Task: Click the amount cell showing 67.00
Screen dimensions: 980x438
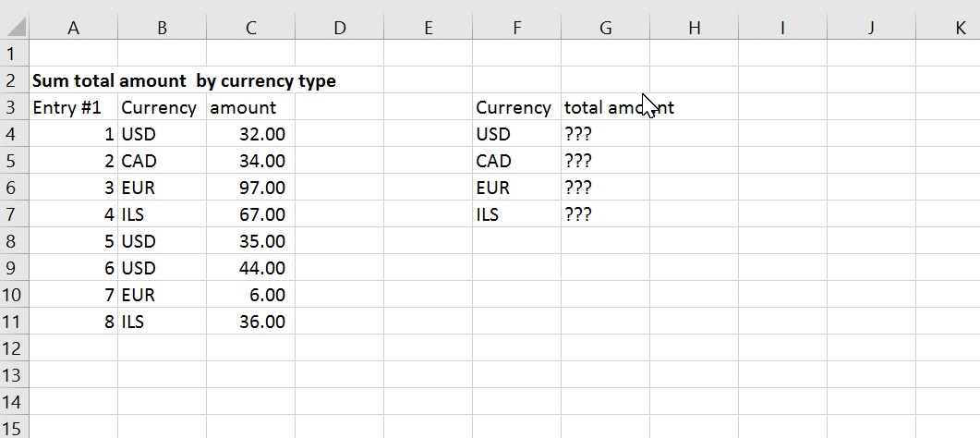Action: pyautogui.click(x=250, y=214)
